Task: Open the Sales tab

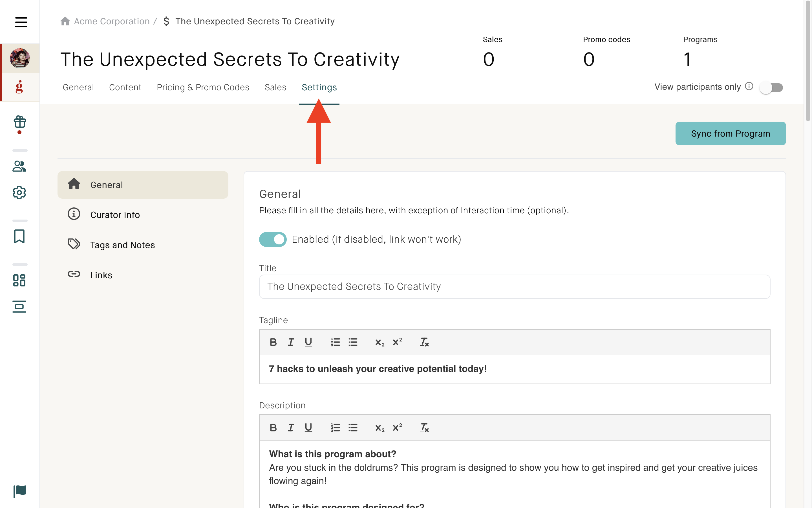Action: 275,87
